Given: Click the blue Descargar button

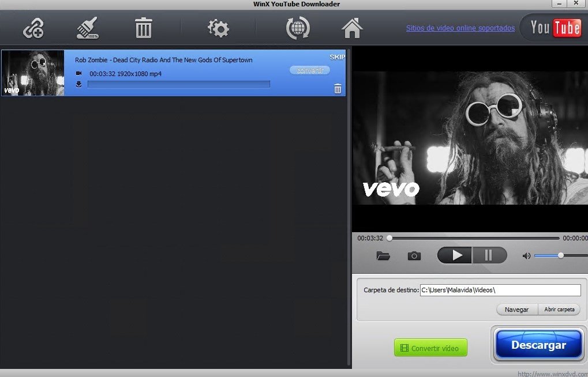Looking at the screenshot, I should tap(538, 345).
